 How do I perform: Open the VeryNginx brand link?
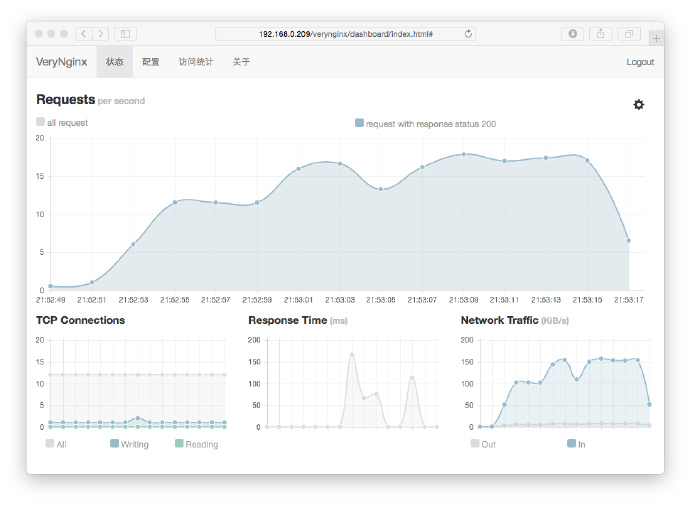tap(62, 62)
